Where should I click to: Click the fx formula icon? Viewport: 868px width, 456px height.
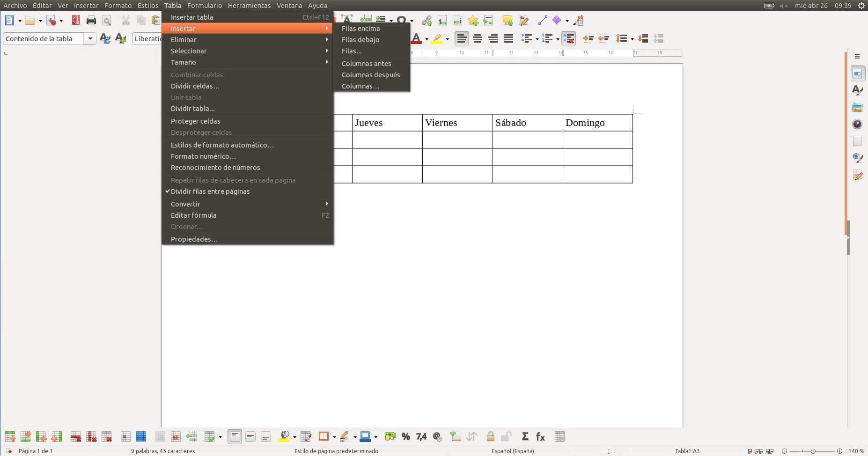point(540,437)
